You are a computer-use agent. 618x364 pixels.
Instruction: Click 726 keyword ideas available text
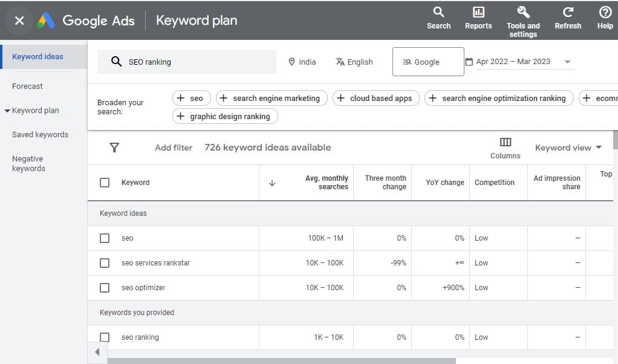pos(268,148)
